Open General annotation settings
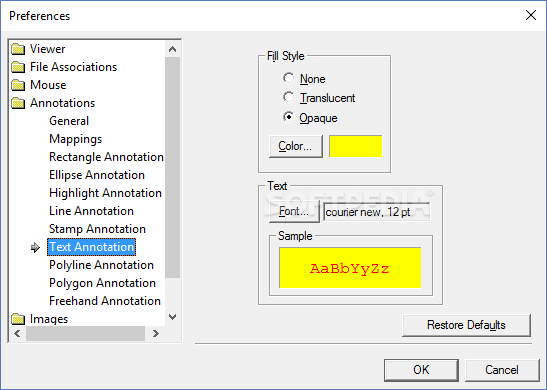The image size is (547, 390). pyautogui.click(x=69, y=121)
